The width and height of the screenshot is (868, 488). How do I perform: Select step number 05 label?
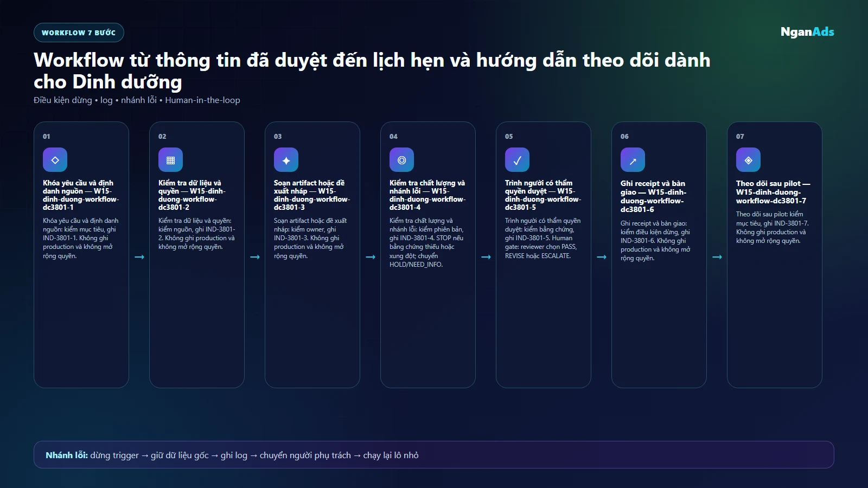(509, 137)
